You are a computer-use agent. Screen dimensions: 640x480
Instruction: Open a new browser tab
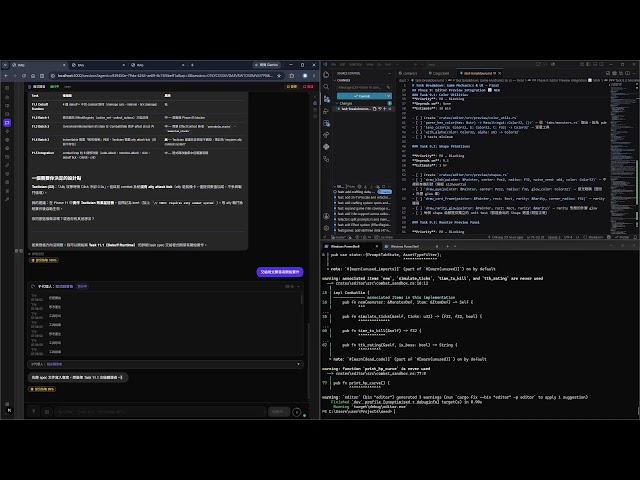point(192,65)
